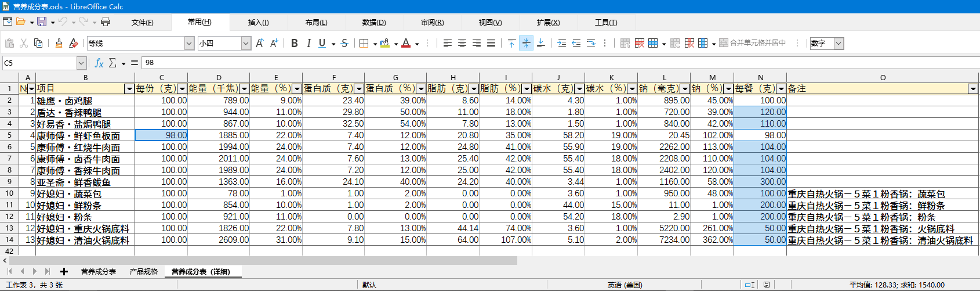The height and width of the screenshot is (291, 980).
Task: Click the Insert rows icon (blue grid)
Action: tap(654, 43)
